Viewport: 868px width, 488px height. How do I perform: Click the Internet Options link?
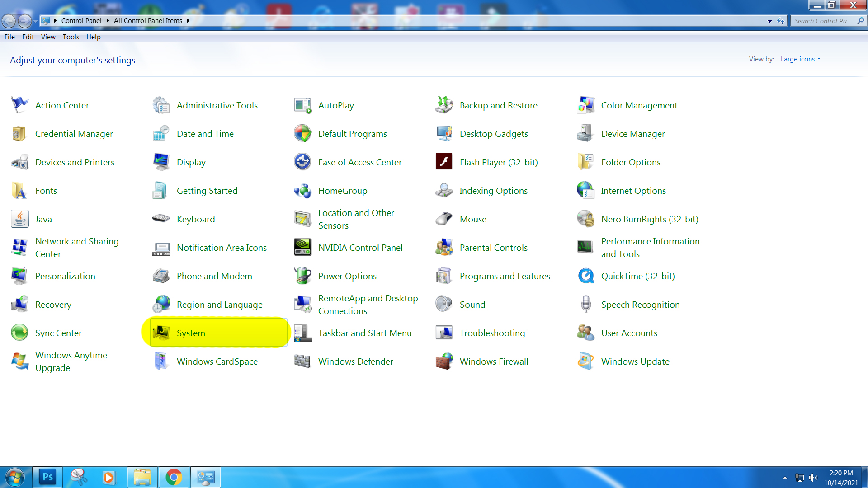click(x=633, y=191)
